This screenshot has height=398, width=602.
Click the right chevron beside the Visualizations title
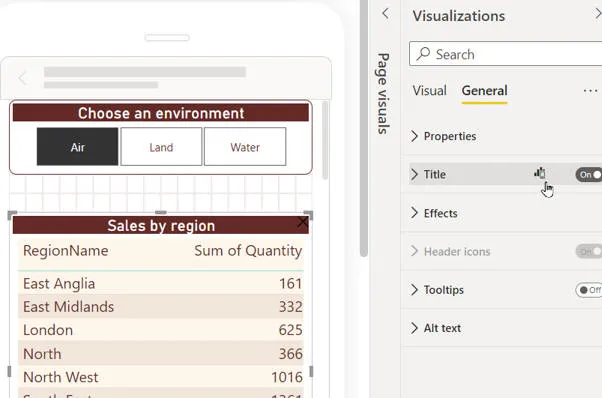click(598, 14)
